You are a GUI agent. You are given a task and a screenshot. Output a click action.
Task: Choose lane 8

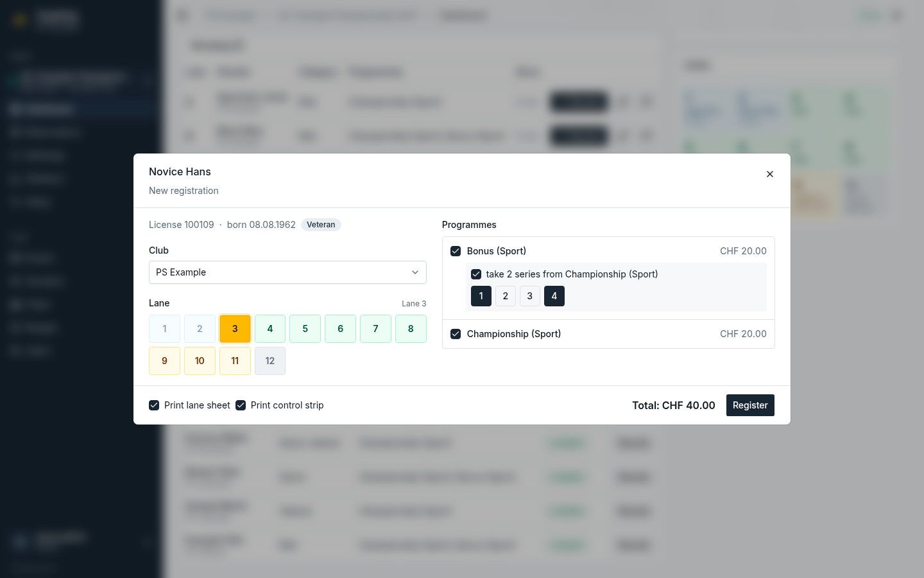[411, 329]
